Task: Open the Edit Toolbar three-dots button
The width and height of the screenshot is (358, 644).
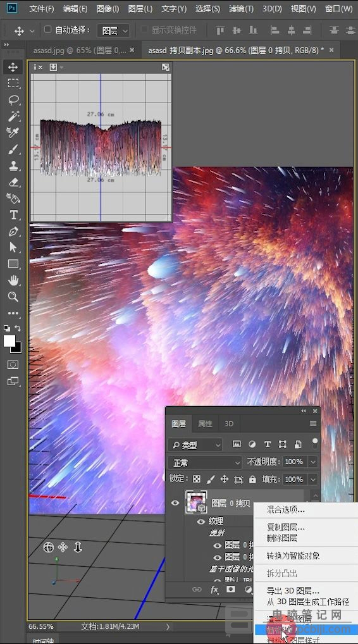Action: coord(13,313)
